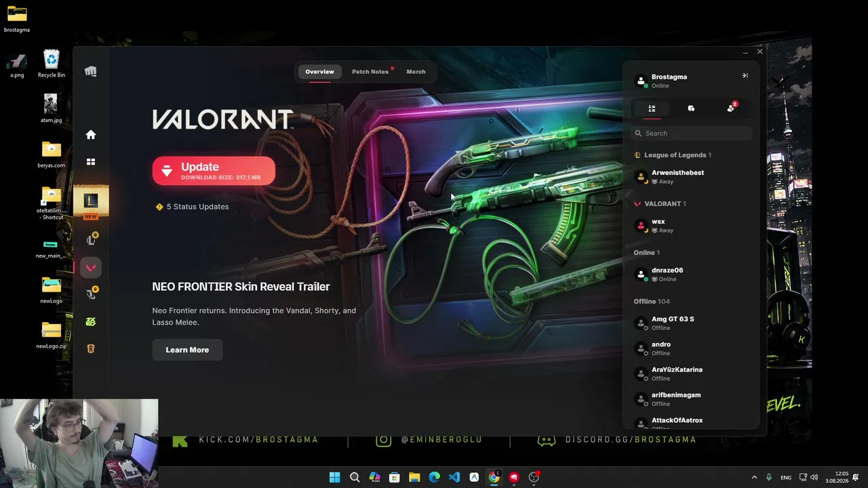This screenshot has height=488, width=868.
Task: Select the brostagma folder on desktop
Action: (x=17, y=19)
